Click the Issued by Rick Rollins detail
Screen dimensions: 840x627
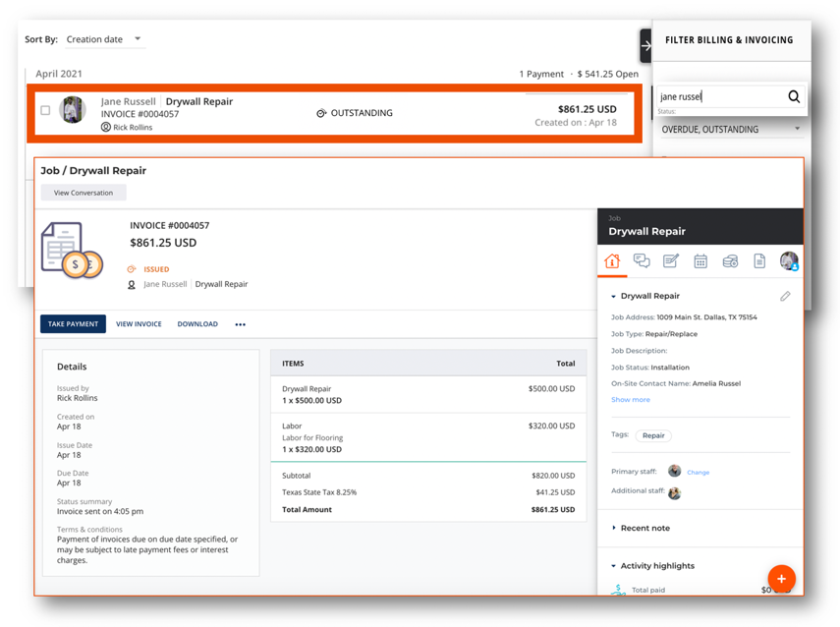(78, 393)
